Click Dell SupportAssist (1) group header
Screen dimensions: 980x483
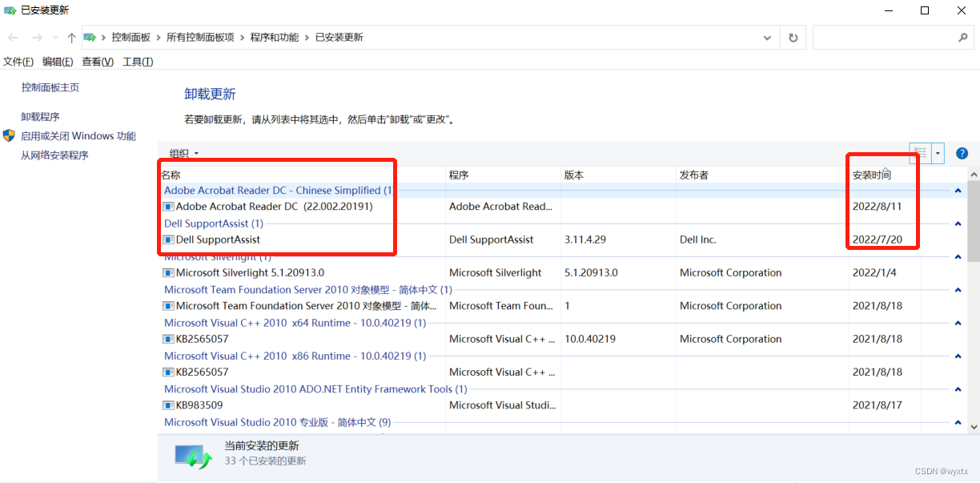(x=214, y=223)
